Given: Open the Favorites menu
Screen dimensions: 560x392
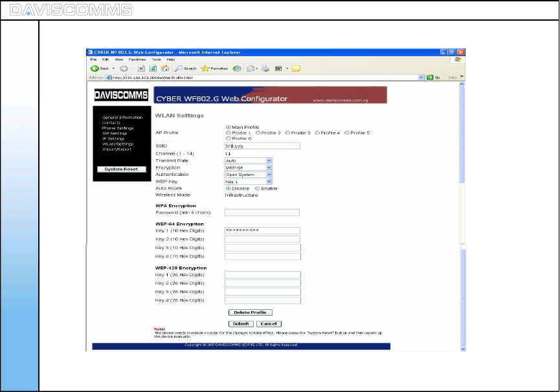Looking at the screenshot, I should coord(137,60).
